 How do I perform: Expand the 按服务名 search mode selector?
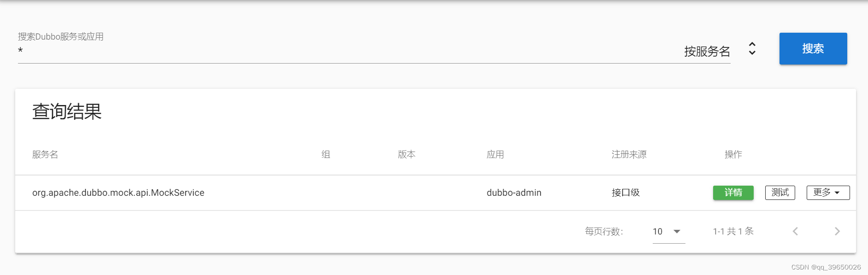708,51
